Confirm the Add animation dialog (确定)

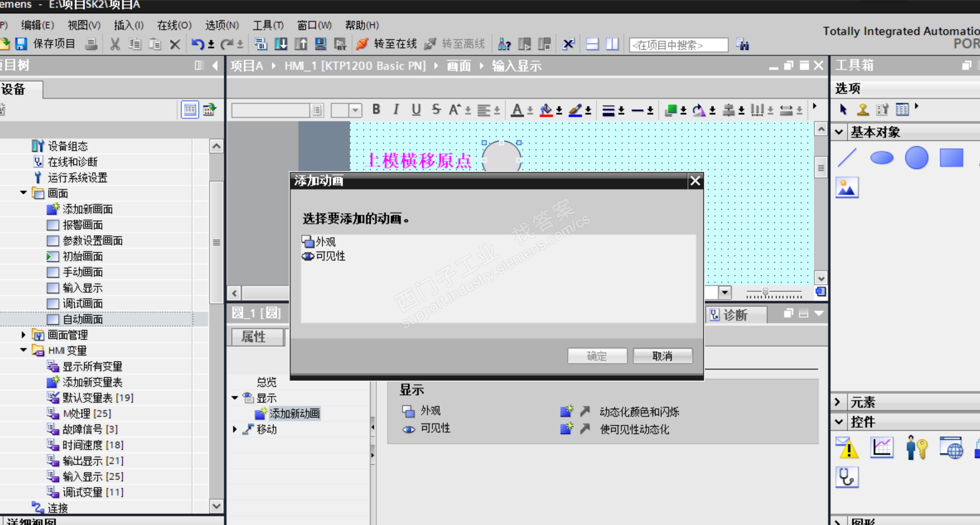597,356
